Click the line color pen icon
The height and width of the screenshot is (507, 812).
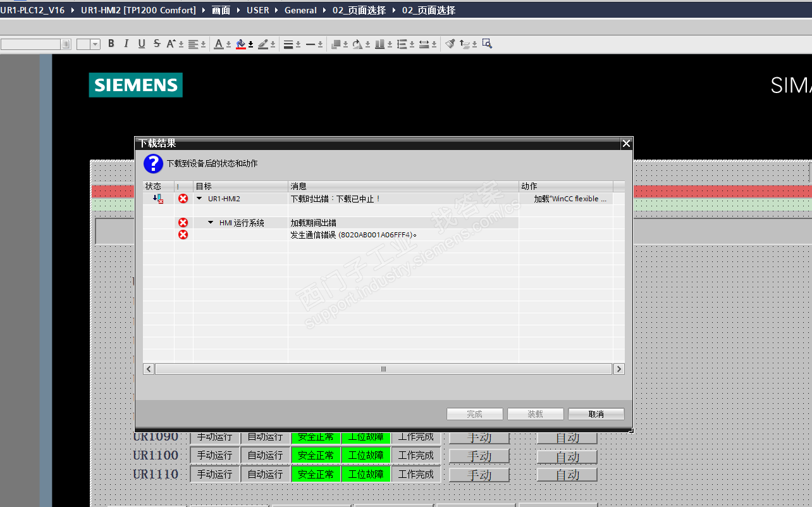(263, 44)
